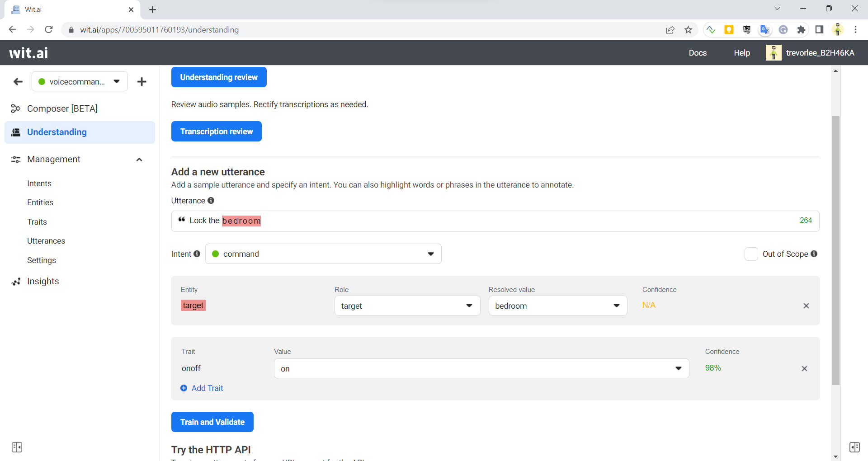This screenshot has width=868, height=461.
Task: Toggle the left panel collapse icon
Action: (x=17, y=447)
